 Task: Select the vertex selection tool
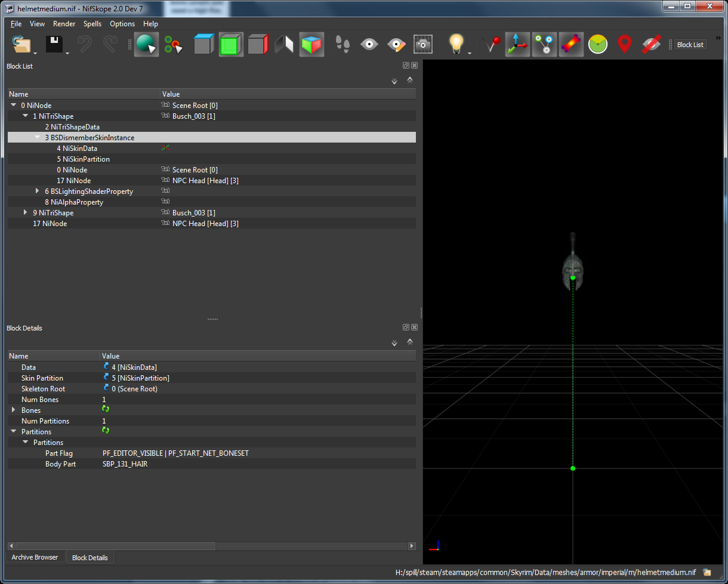pos(173,44)
